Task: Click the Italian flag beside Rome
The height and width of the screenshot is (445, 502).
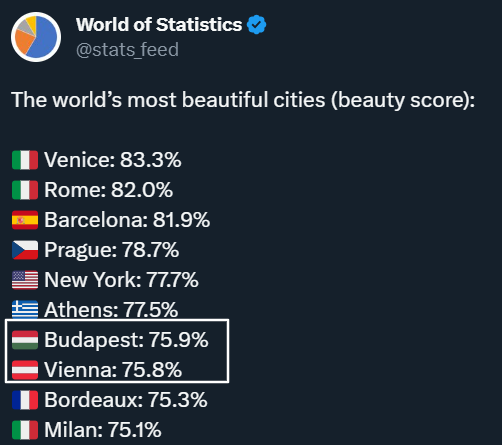Action: tap(25, 190)
